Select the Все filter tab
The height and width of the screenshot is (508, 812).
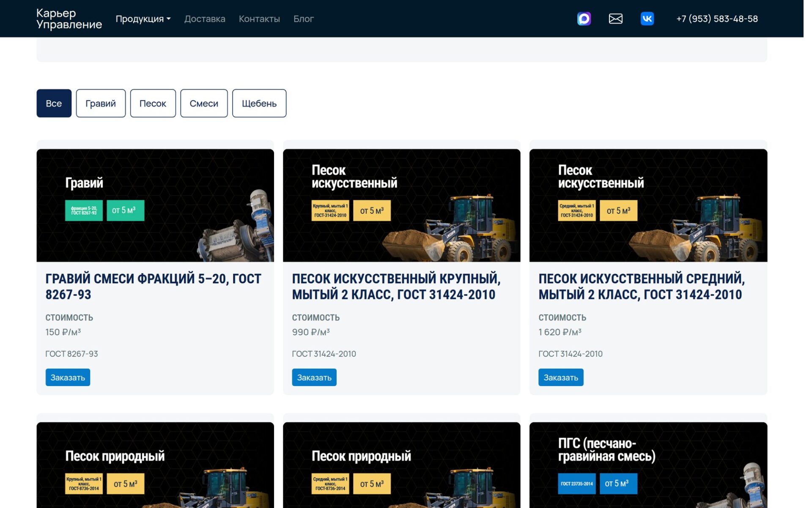[x=54, y=103]
